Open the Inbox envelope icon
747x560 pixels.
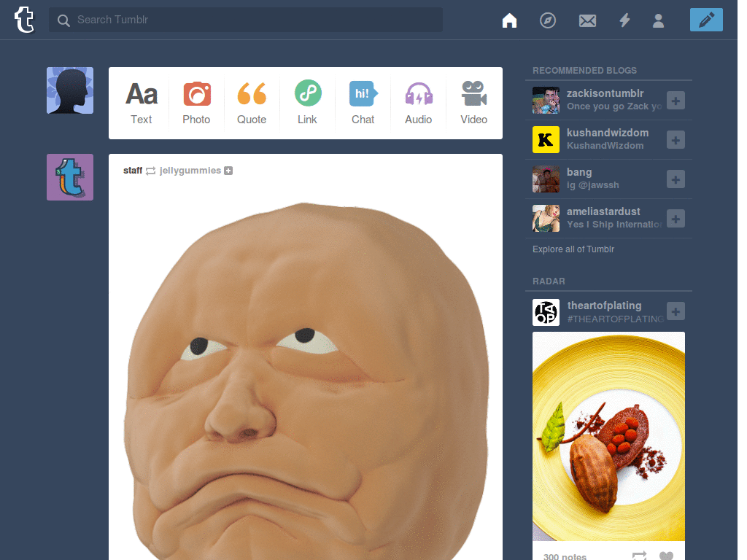point(587,20)
